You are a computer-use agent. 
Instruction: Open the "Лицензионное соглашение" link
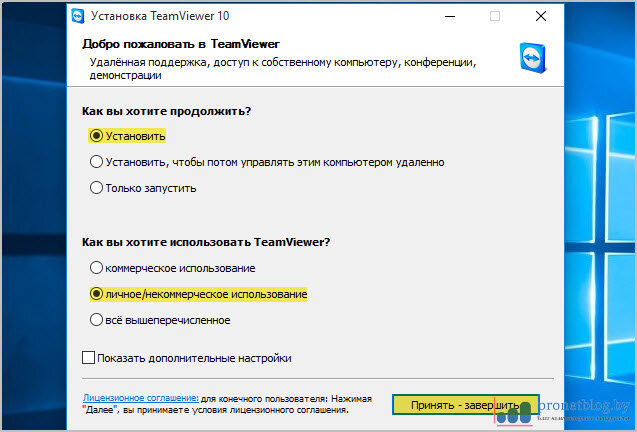(x=141, y=398)
